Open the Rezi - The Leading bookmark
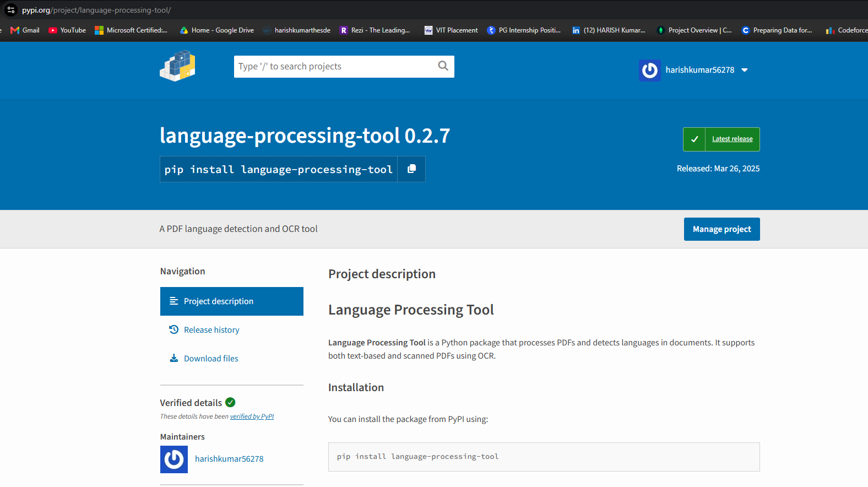 pos(375,30)
